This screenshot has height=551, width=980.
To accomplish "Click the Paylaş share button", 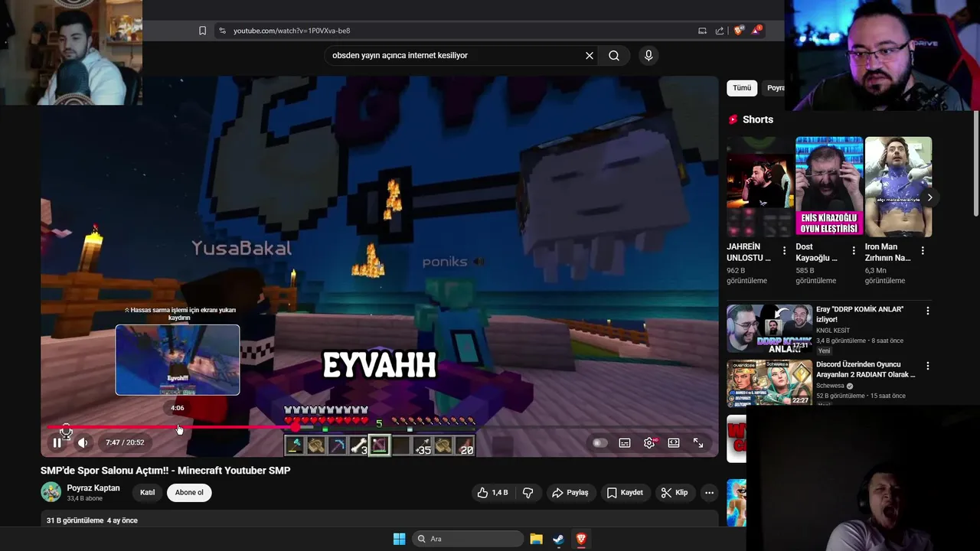I will 570,493.
